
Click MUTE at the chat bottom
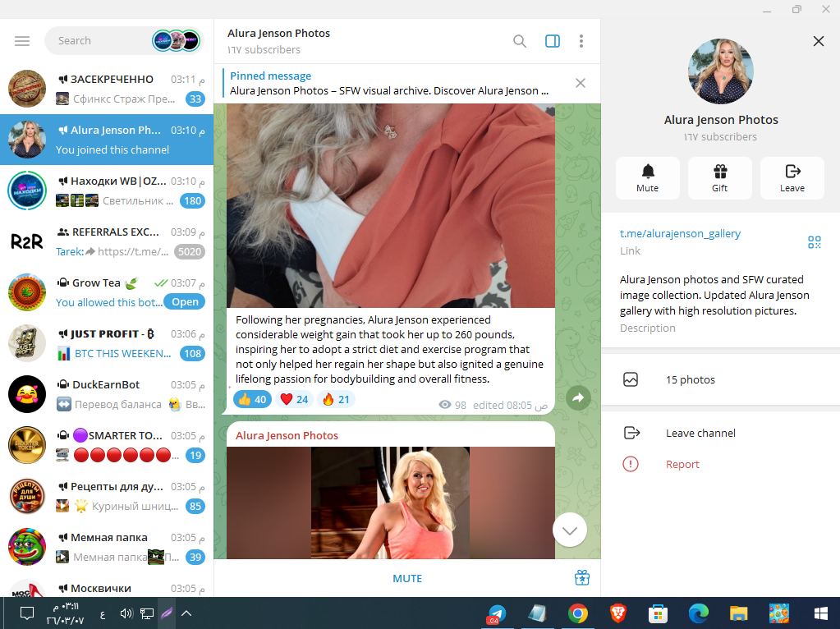407,579
